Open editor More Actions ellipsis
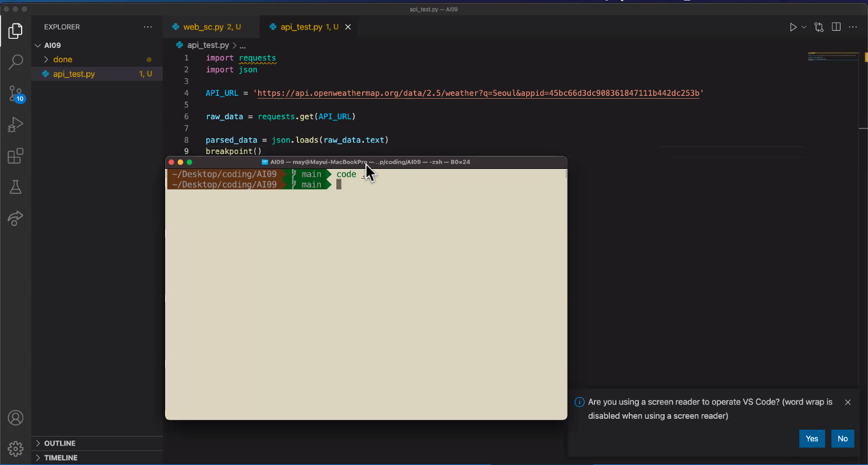This screenshot has height=465, width=868. (853, 27)
